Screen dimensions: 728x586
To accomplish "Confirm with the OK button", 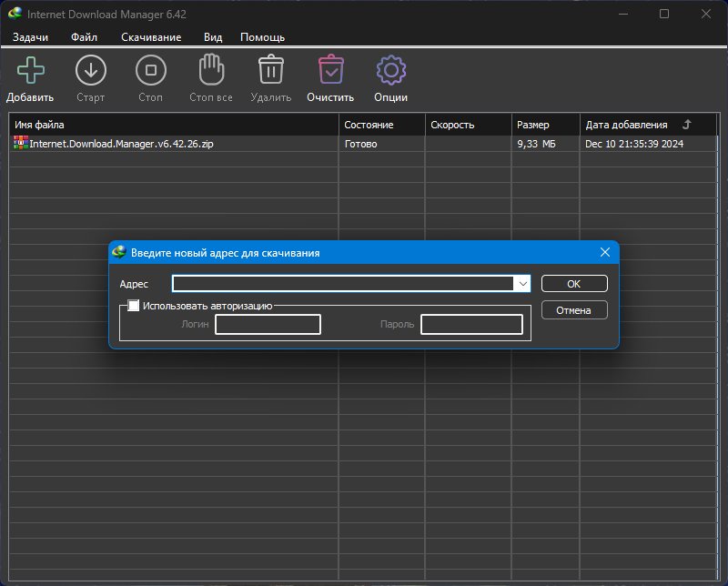I will [573, 284].
